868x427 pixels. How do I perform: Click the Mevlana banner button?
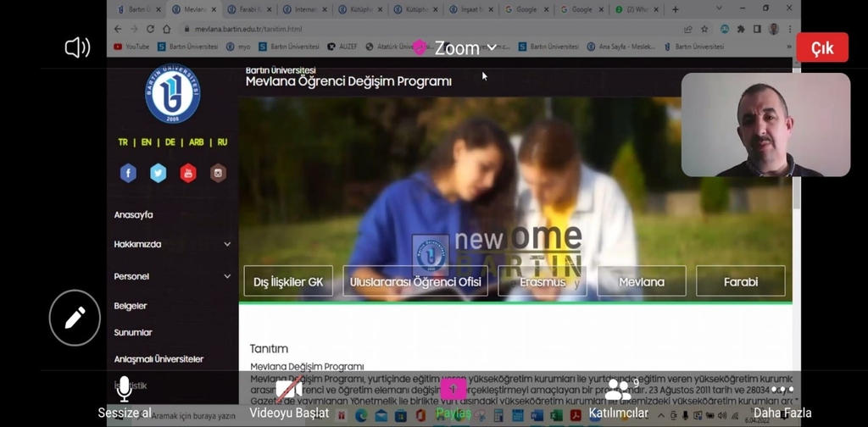tap(642, 281)
